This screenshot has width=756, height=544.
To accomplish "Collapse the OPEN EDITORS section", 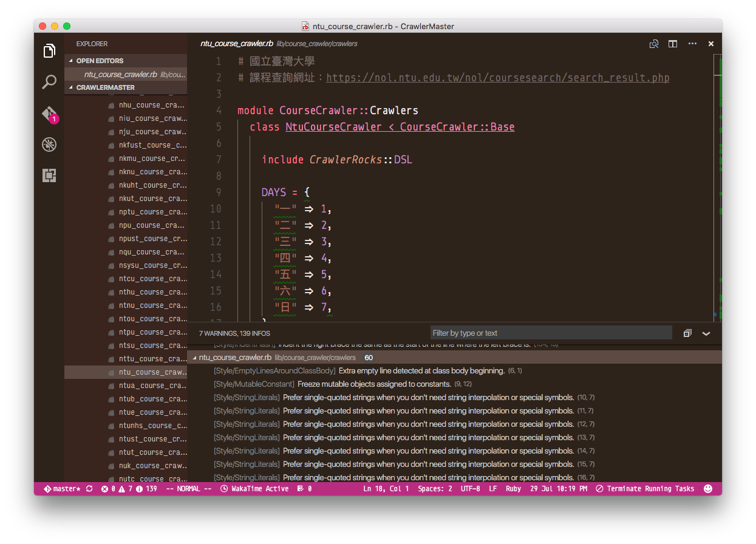I will click(x=126, y=61).
